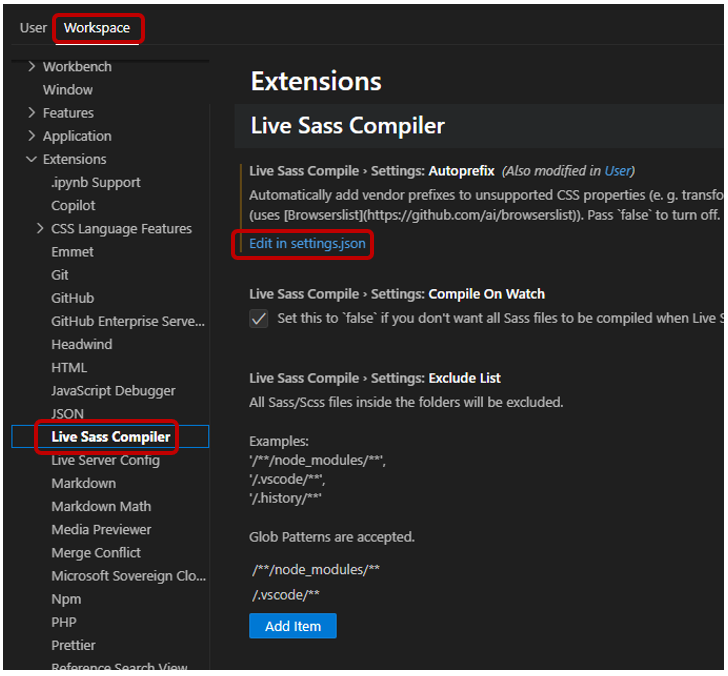This screenshot has width=728, height=676.
Task: Select Live Sass Compiler in the tree
Action: coord(110,437)
